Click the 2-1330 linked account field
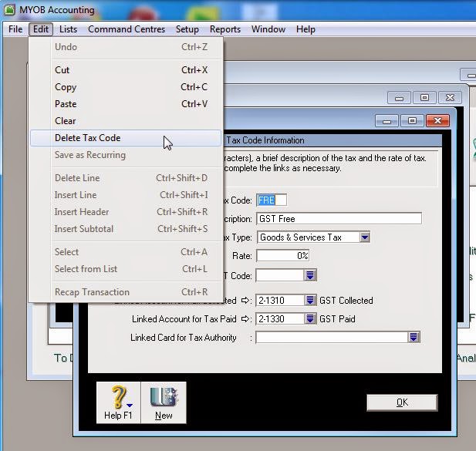The width and height of the screenshot is (476, 451). (280, 318)
